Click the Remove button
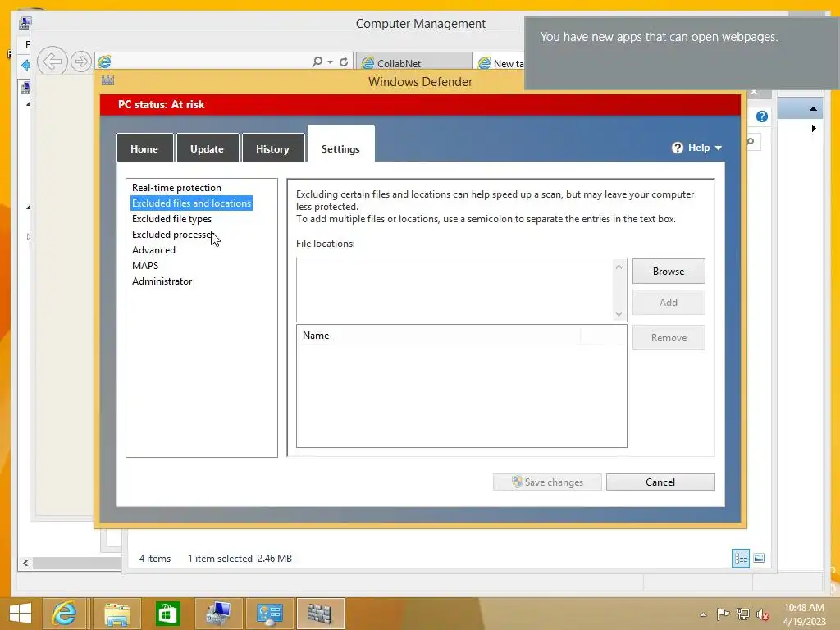The image size is (840, 630). pos(669,337)
